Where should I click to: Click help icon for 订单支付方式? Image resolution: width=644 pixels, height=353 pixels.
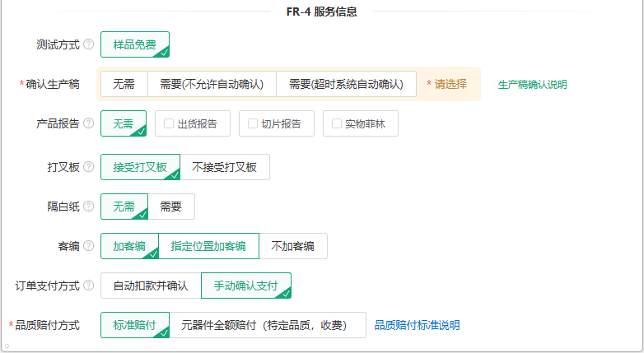click(89, 285)
